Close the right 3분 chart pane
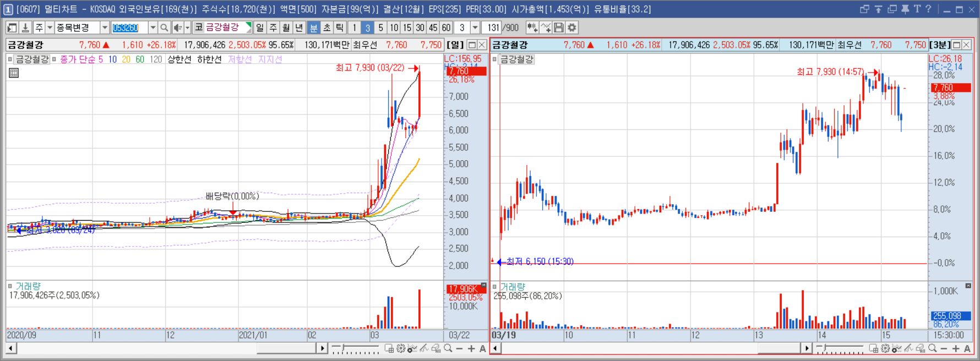 (966, 45)
